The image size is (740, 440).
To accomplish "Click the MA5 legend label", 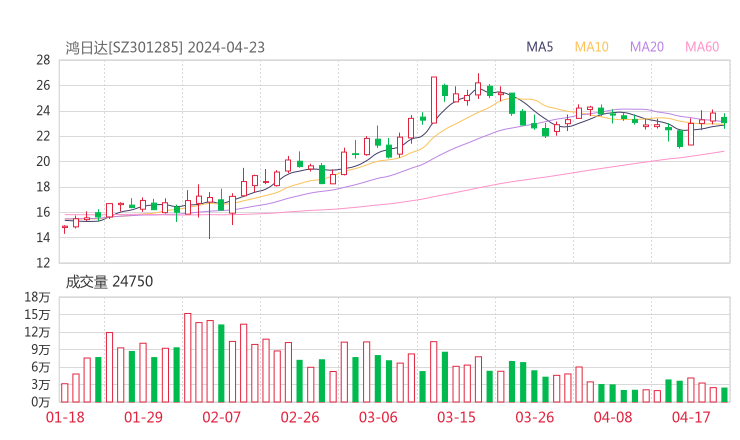I will (539, 47).
